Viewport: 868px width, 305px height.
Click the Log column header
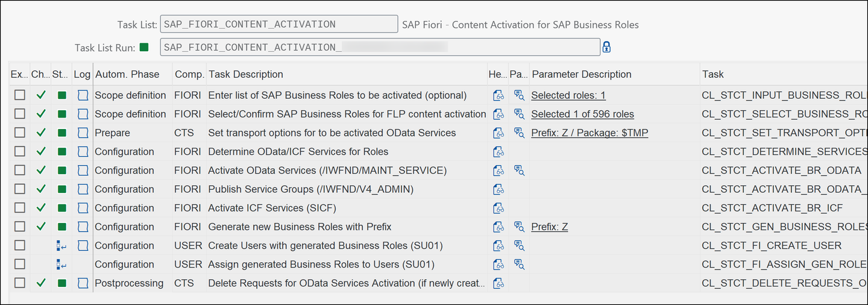point(83,74)
